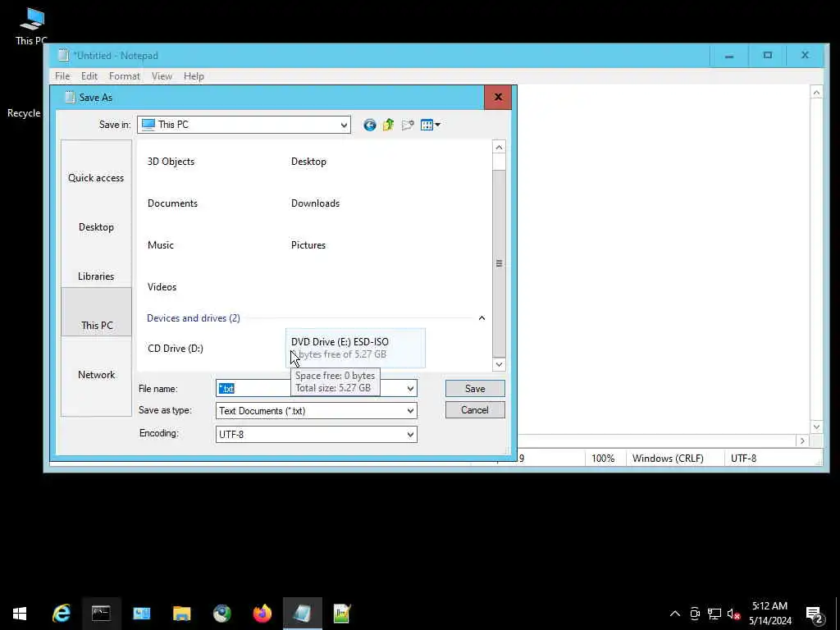Open Command Prompt from taskbar
840x630 pixels.
101,614
